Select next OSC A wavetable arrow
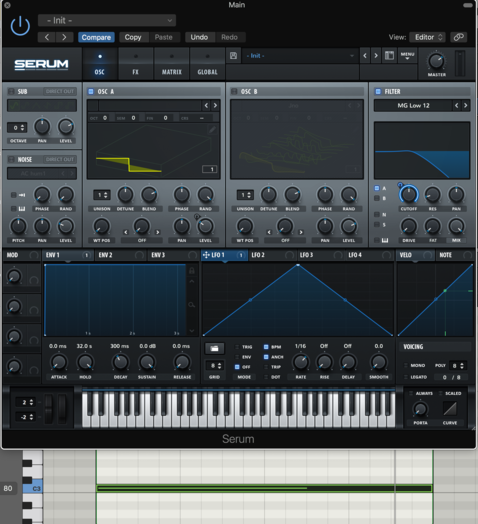The image size is (478, 524). click(215, 106)
